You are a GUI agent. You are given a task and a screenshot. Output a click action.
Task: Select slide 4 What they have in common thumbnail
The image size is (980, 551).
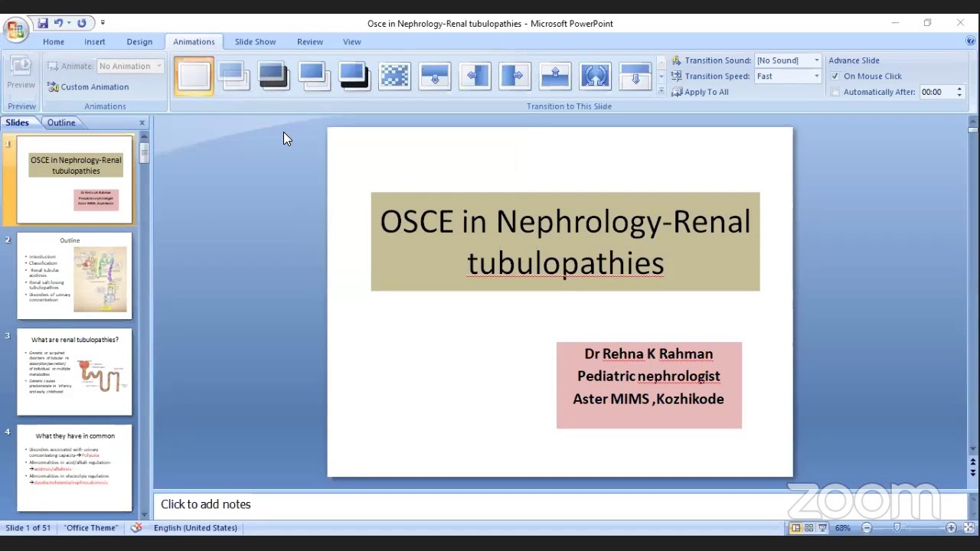click(74, 468)
